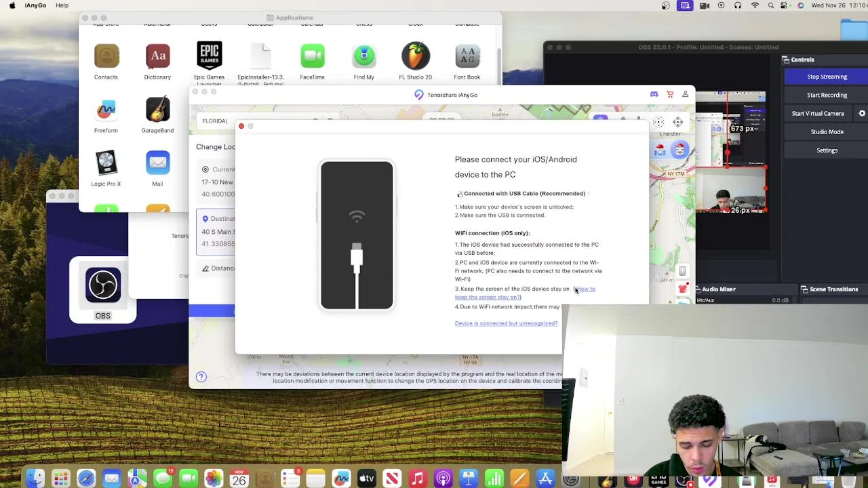This screenshot has width=868, height=488.
Task: Close the connect device dialog
Action: click(x=241, y=126)
